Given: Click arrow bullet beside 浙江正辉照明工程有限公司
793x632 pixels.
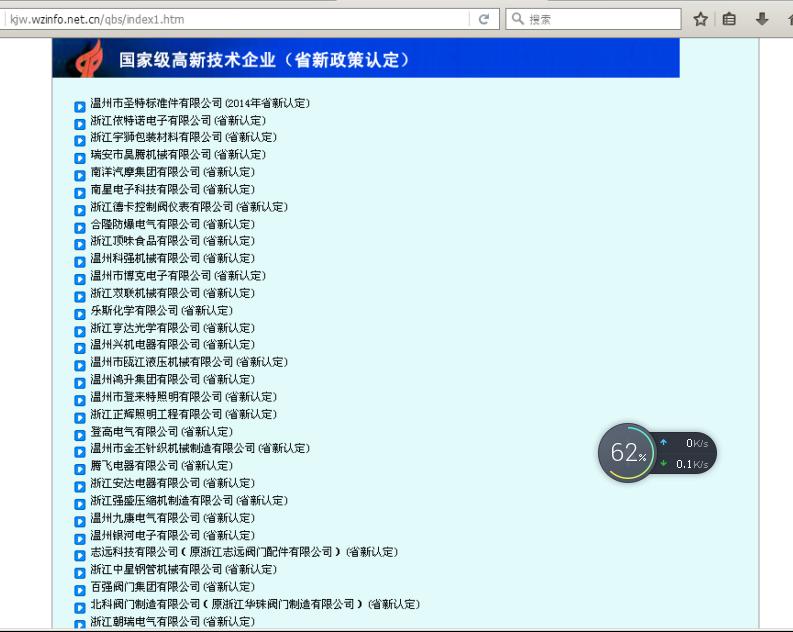Looking at the screenshot, I should click(80, 418).
